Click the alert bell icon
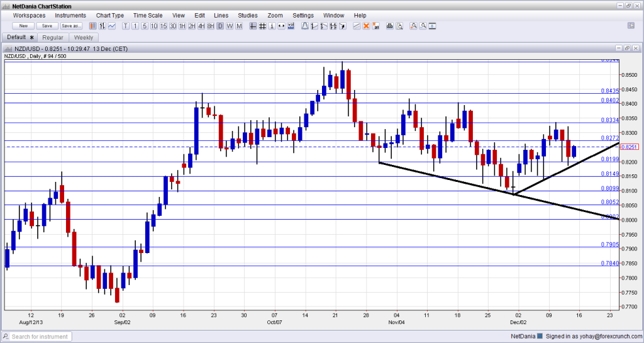 tap(305, 26)
